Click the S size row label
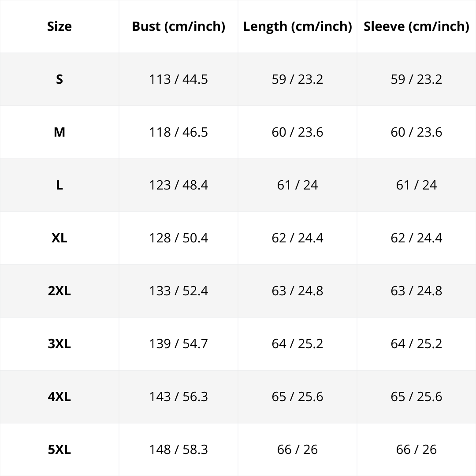This screenshot has width=476, height=476. click(59, 79)
